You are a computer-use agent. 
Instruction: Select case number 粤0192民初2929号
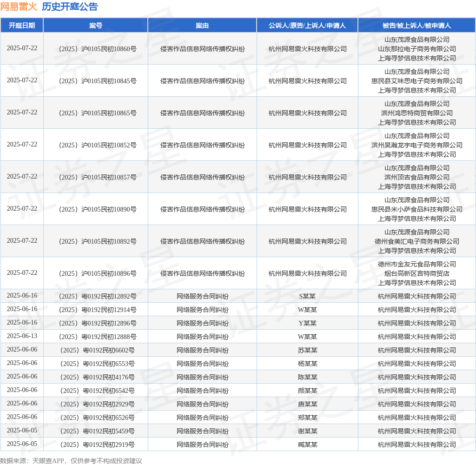pyautogui.click(x=98, y=404)
